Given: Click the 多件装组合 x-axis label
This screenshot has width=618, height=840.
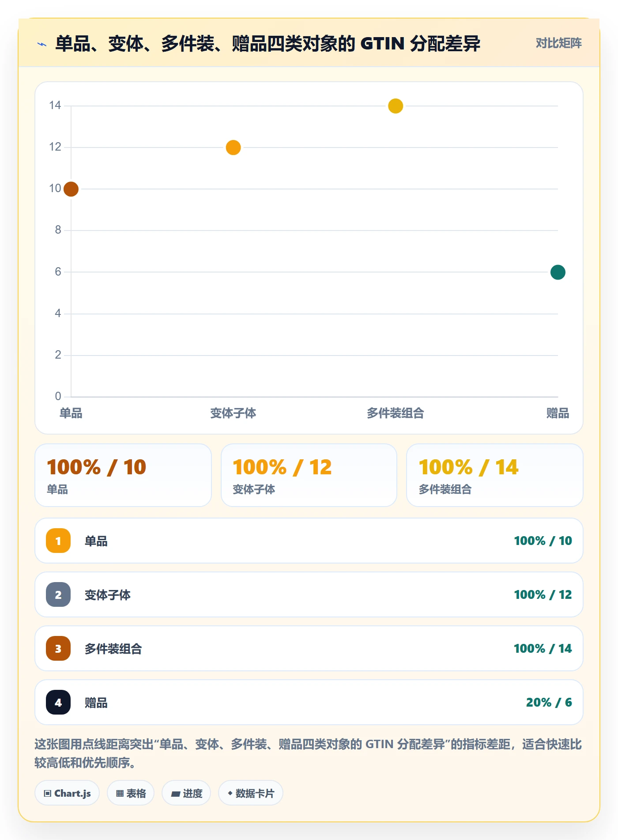Looking at the screenshot, I should 396,413.
